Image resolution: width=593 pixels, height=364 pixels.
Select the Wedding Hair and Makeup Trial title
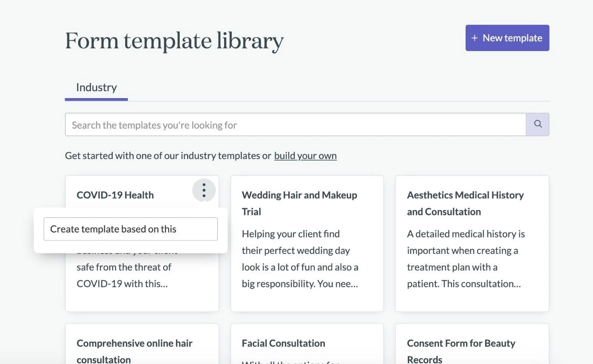[x=299, y=203]
